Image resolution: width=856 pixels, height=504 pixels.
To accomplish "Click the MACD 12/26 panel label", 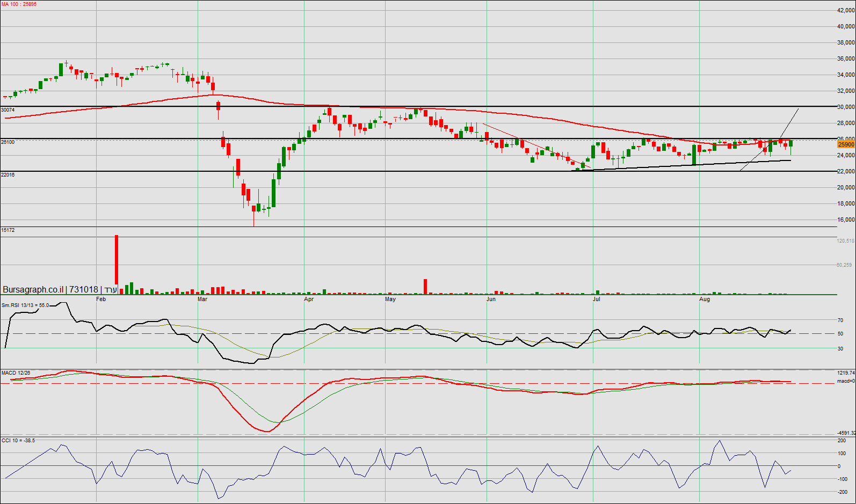I will 16,373.
